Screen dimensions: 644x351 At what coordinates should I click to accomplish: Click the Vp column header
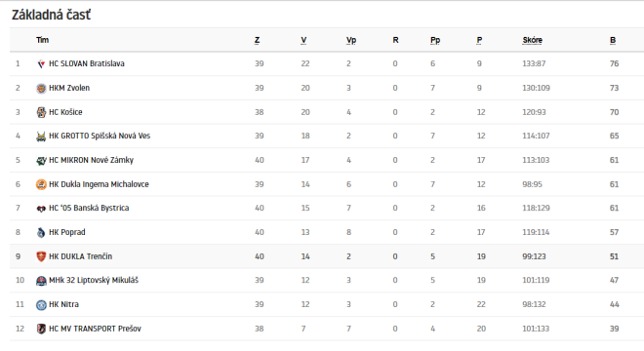351,40
